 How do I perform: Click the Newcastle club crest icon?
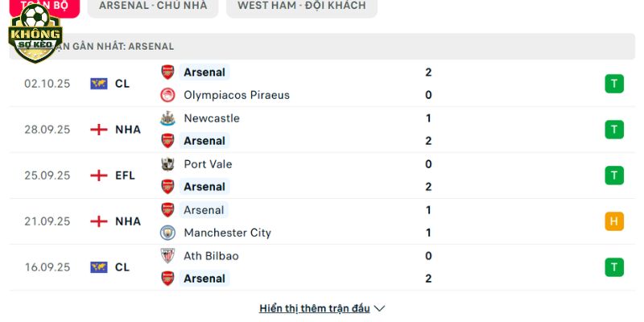coord(167,118)
